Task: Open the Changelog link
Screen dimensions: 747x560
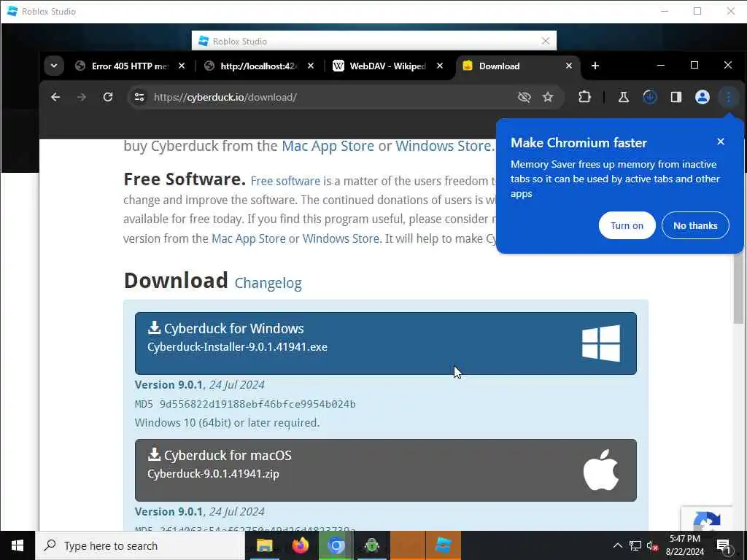Action: point(268,283)
